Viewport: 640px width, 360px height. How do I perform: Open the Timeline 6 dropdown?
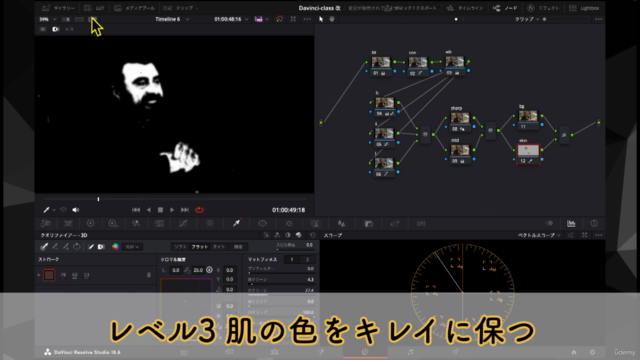[172, 19]
